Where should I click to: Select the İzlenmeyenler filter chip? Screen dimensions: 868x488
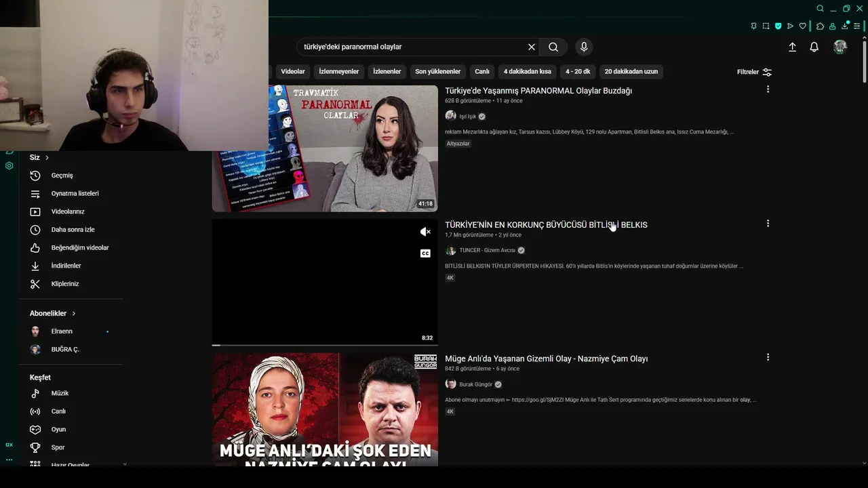click(x=339, y=71)
